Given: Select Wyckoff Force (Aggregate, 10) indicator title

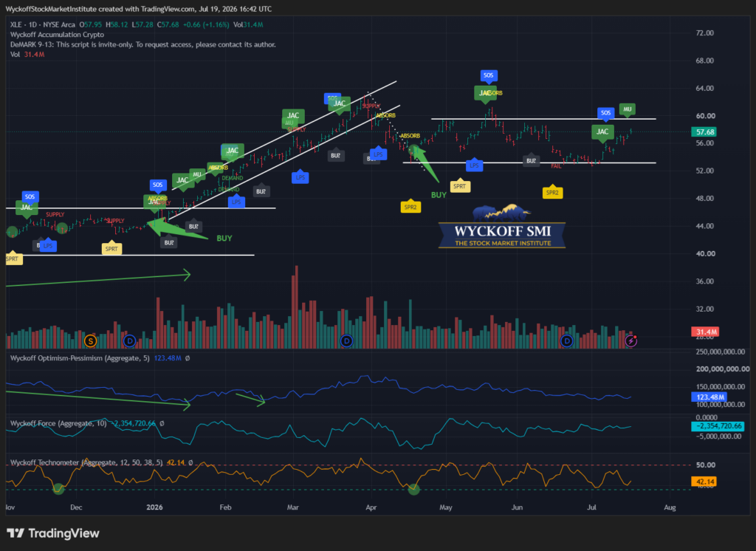Looking at the screenshot, I should pos(58,423).
